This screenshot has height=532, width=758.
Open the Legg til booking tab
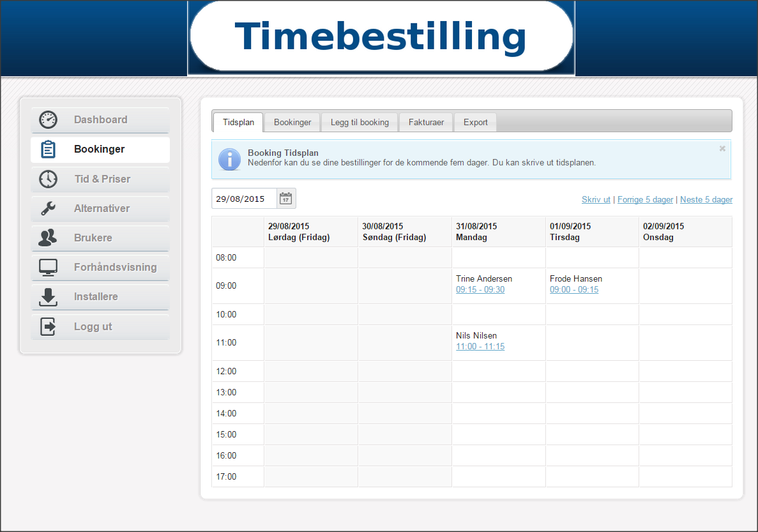point(360,123)
